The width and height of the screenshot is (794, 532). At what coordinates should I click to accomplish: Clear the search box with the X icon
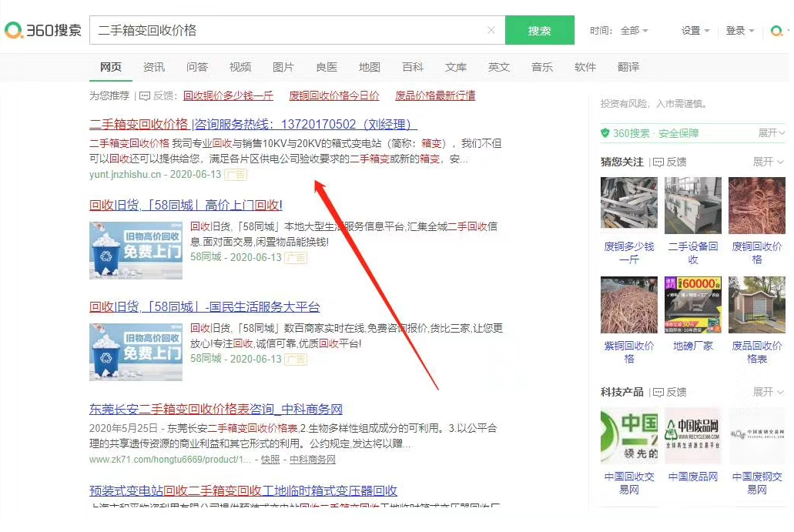tap(491, 30)
